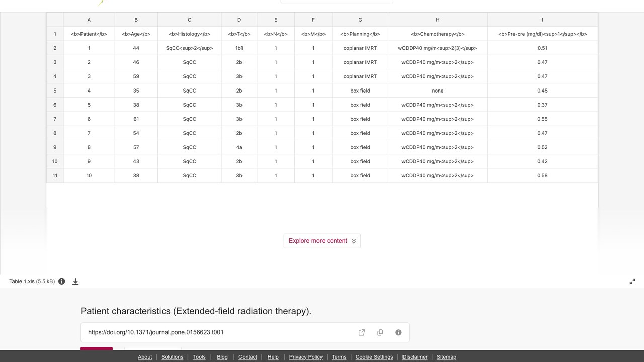
Task: View the Privacy Policy link
Action: click(306, 357)
